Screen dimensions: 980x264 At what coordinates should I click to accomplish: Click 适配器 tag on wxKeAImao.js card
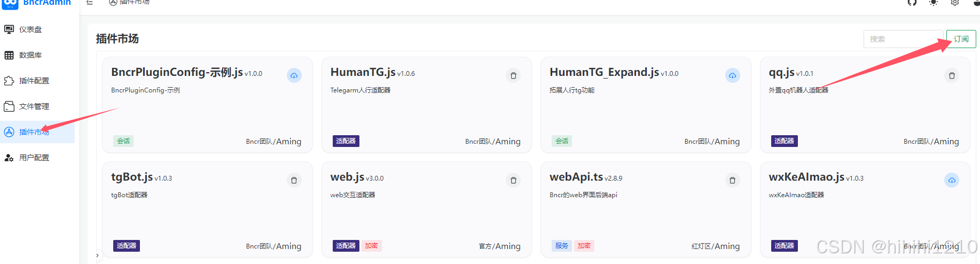pos(785,246)
